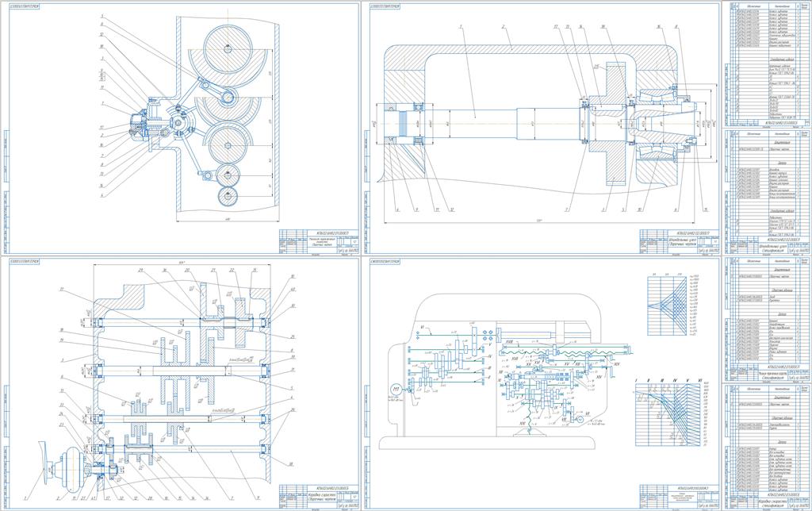Viewport: 812px width, 511px height.
Task: Open the machine kinematic scheme sheet
Action: click(x=542, y=382)
